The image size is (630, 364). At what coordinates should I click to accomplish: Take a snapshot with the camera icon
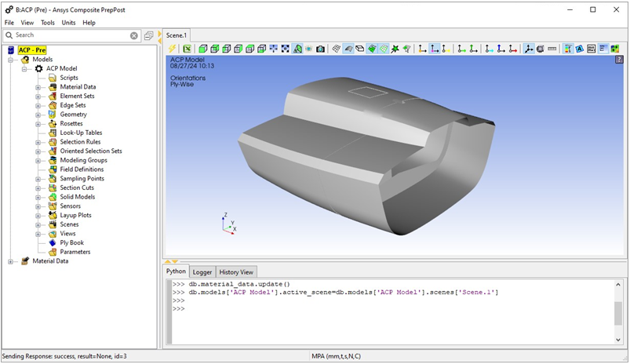coord(320,49)
